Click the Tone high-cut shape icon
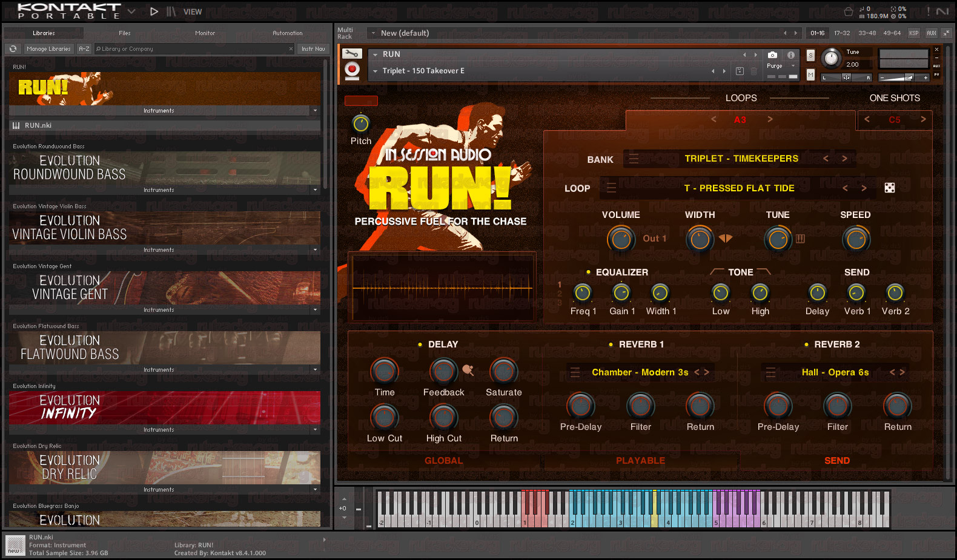 point(764,272)
